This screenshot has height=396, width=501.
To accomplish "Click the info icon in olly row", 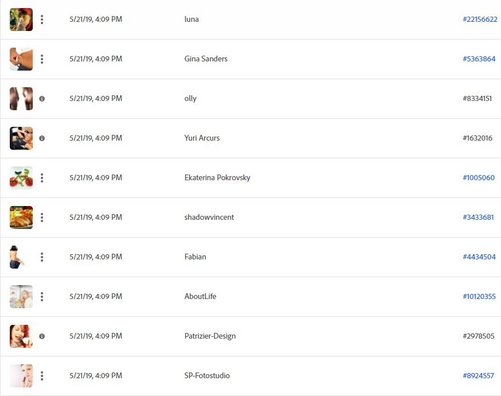I will [x=42, y=99].
